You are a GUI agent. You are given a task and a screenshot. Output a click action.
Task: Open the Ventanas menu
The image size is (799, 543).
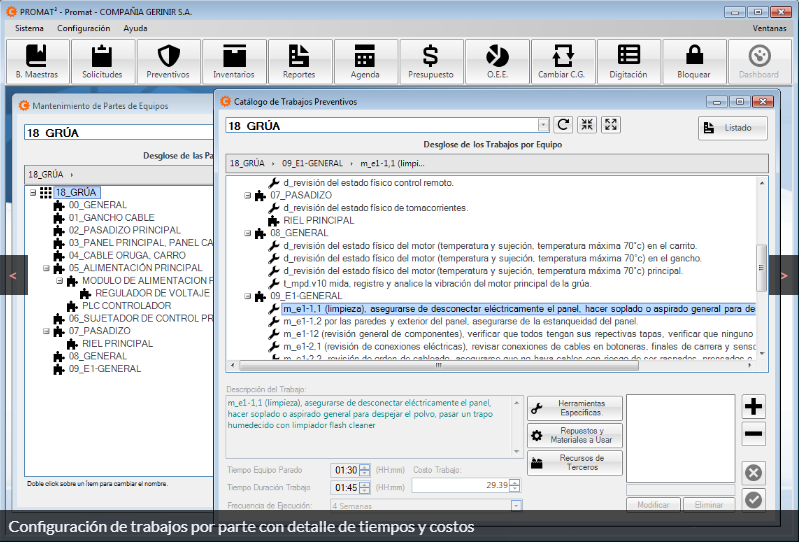click(768, 28)
